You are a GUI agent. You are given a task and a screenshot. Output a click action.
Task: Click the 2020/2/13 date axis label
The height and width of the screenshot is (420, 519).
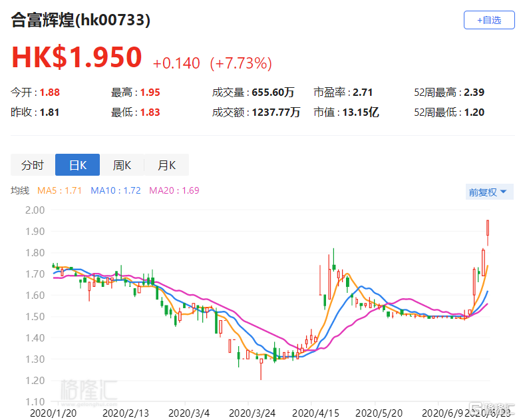pyautogui.click(x=126, y=413)
